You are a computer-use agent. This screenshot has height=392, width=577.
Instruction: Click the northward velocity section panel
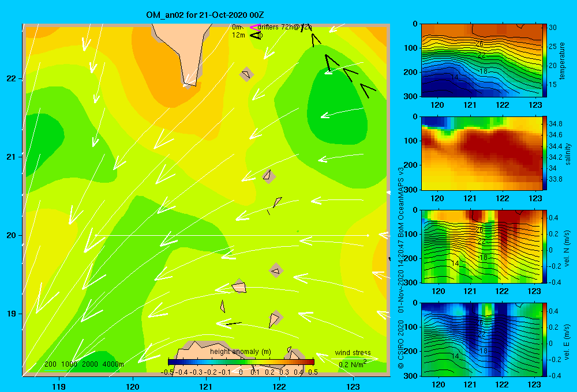click(482, 246)
